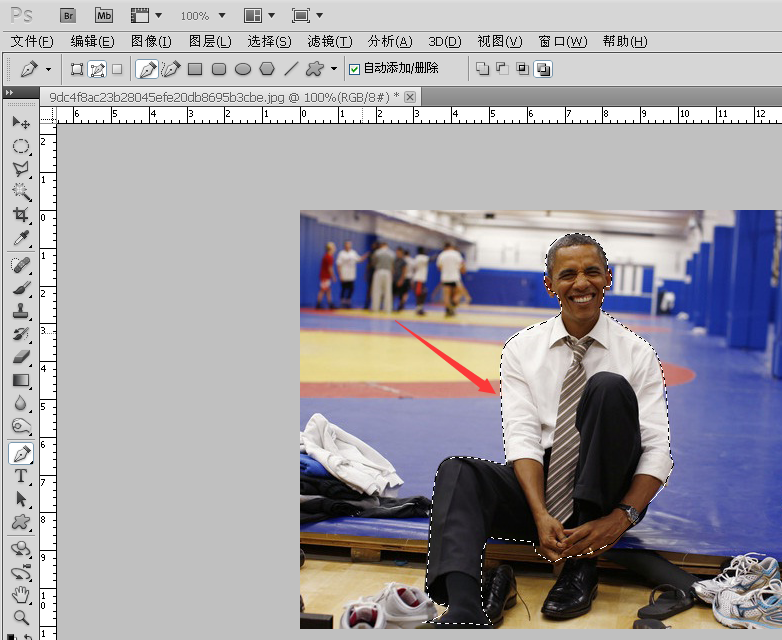Select the Eraser tool
The image size is (782, 640).
click(20, 357)
